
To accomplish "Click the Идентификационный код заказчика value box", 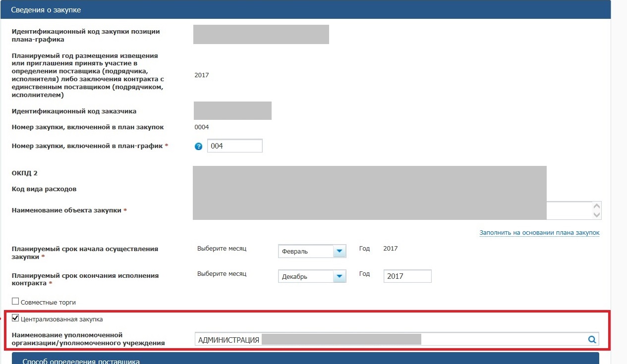I will pos(232,111).
